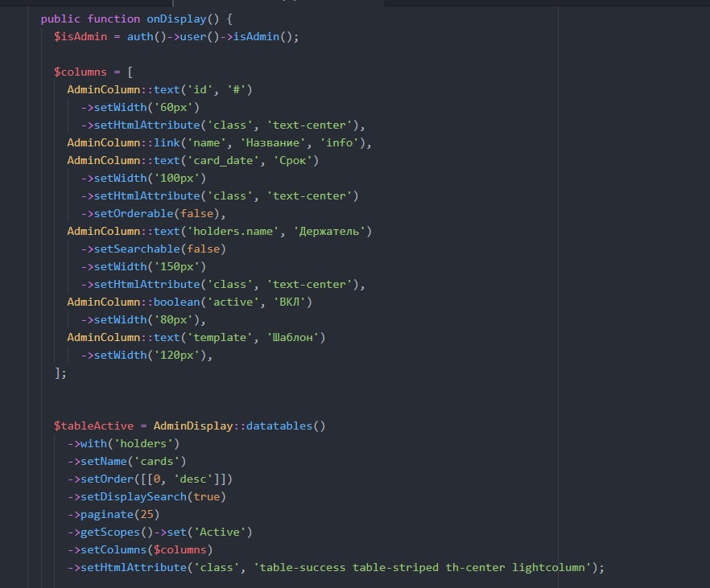
Task: Click the 'table-success table-striped th-center lightcolumn' string
Action: coord(422,567)
